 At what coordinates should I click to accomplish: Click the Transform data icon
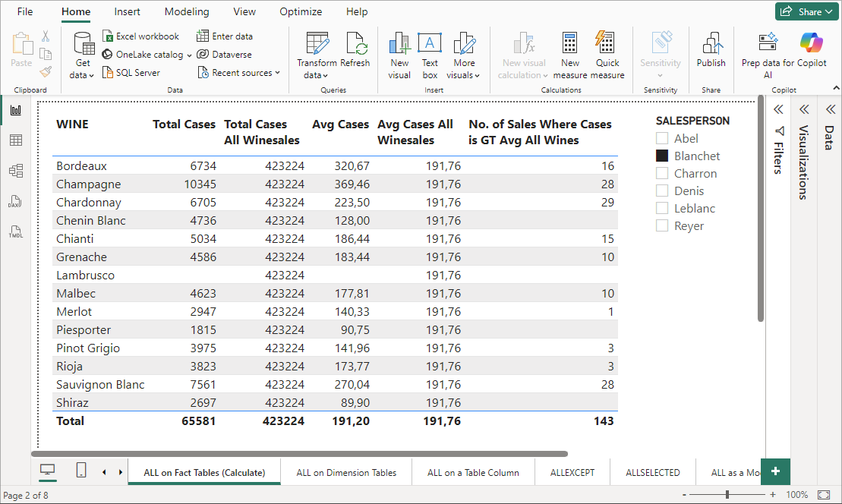pyautogui.click(x=317, y=43)
